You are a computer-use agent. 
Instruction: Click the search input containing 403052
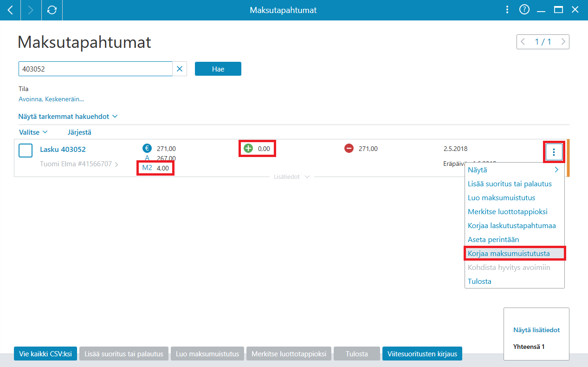point(95,69)
